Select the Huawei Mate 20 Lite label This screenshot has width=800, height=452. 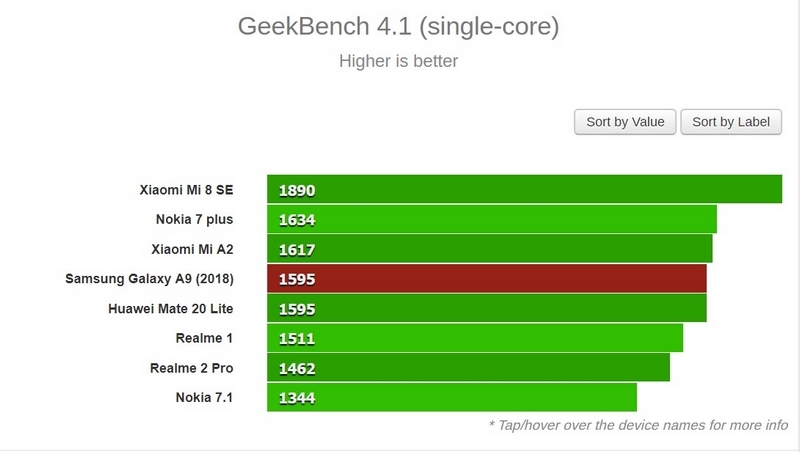coord(170,309)
